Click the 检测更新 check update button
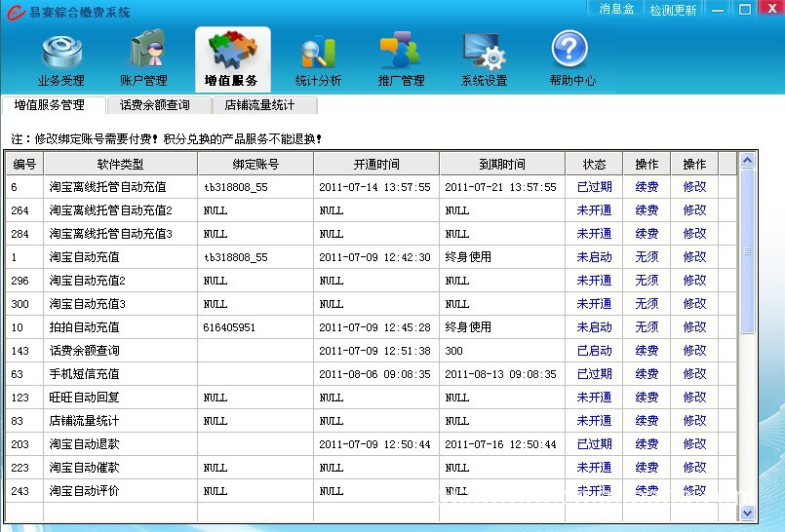This screenshot has width=785, height=532. click(673, 10)
